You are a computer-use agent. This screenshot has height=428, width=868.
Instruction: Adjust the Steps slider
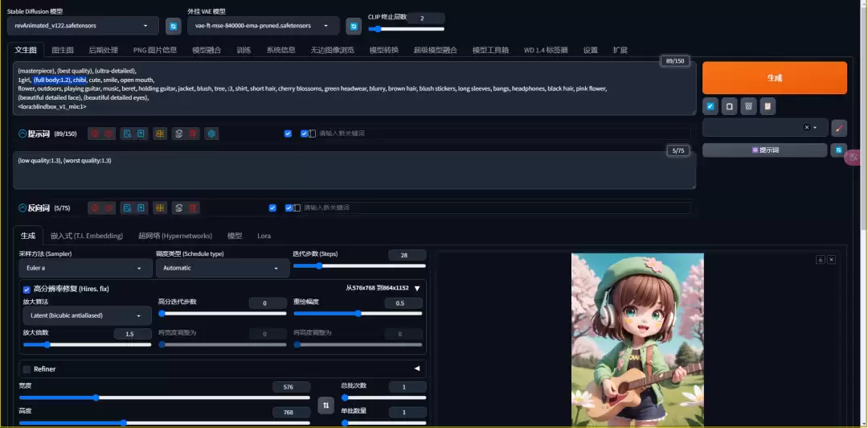tap(319, 265)
